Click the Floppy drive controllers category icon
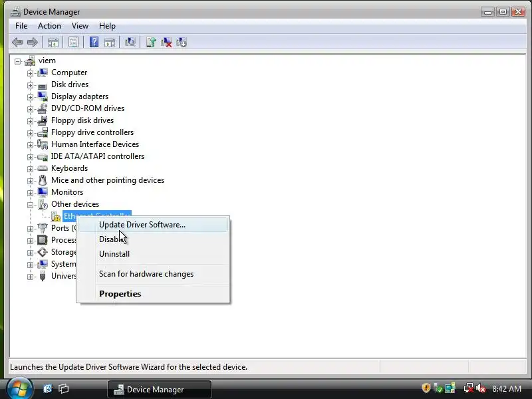Viewport: 532px width, 399px height. tap(43, 132)
